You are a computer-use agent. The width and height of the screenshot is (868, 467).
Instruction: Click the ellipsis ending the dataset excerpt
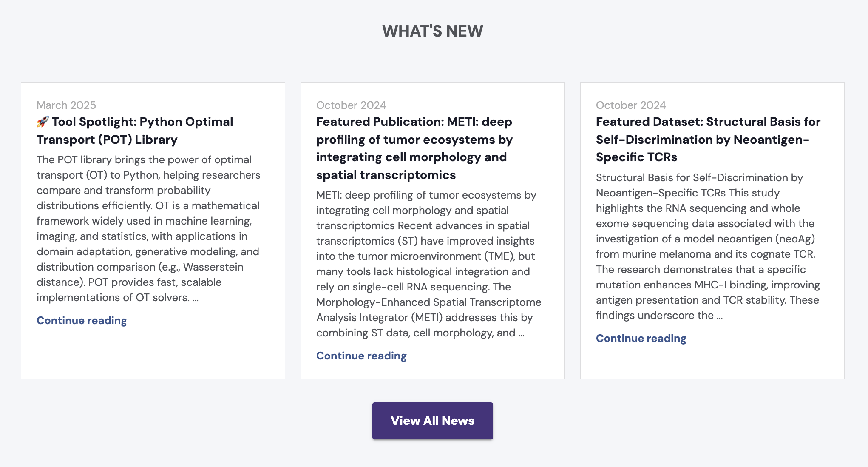tap(720, 316)
